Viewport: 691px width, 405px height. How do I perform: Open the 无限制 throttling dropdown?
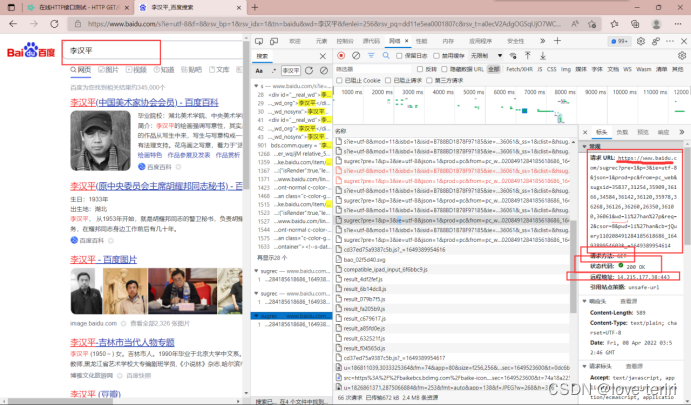487,56
